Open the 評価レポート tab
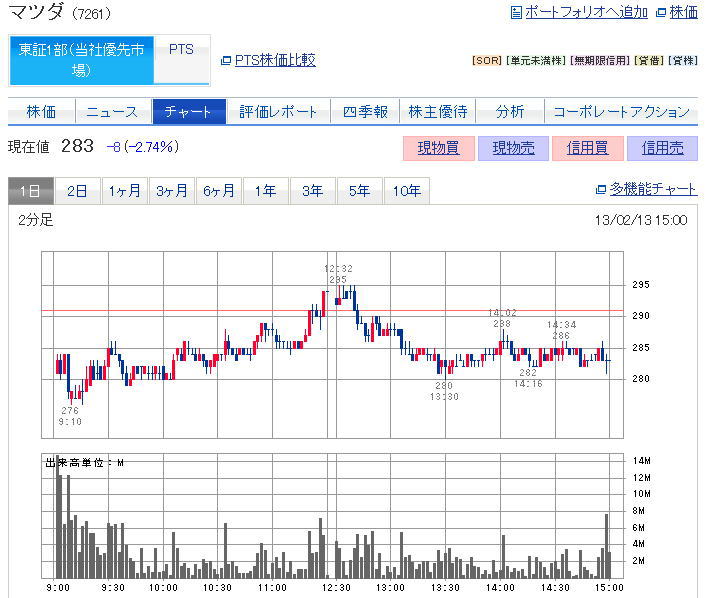 (278, 112)
